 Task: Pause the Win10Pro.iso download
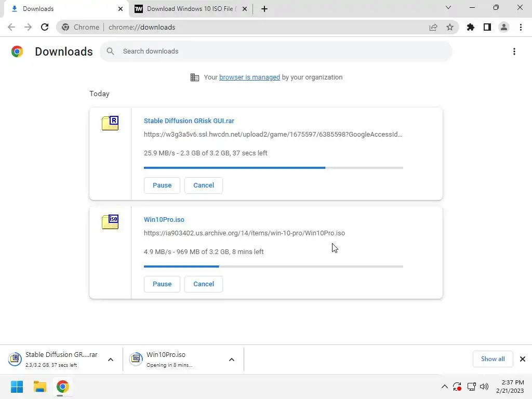click(162, 284)
